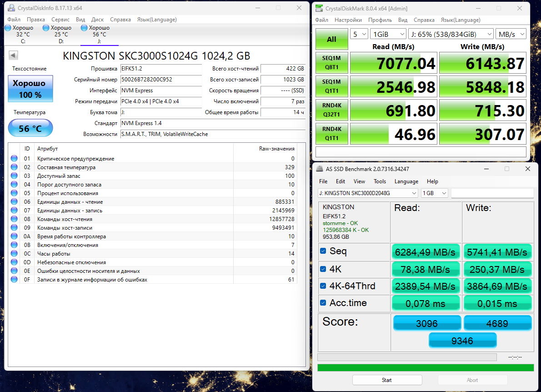
Task: Click the CrystalDiskMark title bar app icon
Action: pyautogui.click(x=319, y=8)
